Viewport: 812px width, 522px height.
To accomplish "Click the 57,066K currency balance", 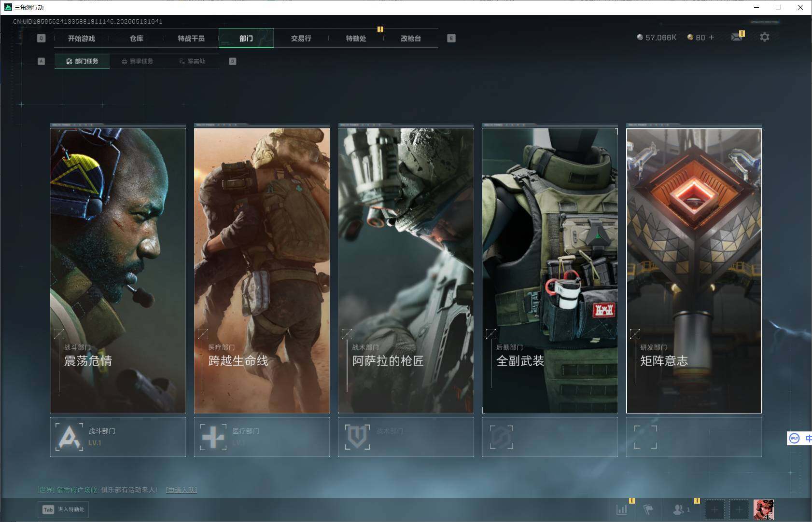I will pos(657,37).
